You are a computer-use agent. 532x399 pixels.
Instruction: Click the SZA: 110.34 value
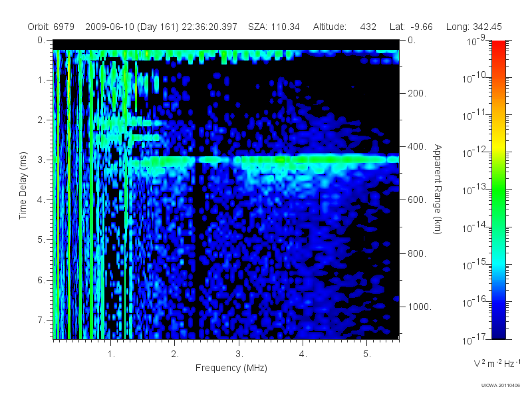[274, 27]
